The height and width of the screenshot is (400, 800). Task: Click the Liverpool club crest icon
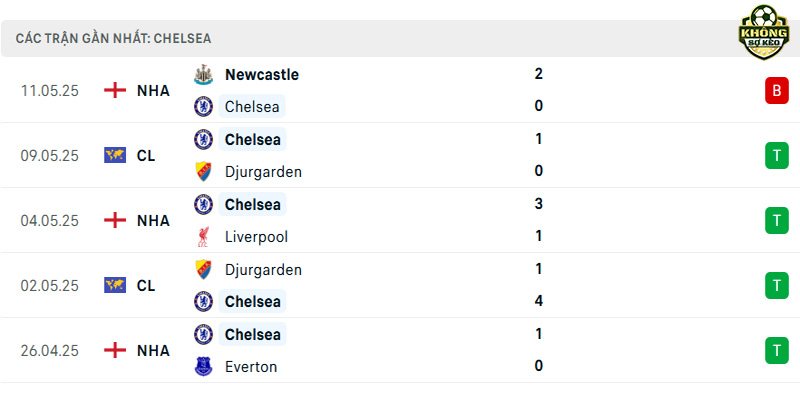click(204, 237)
